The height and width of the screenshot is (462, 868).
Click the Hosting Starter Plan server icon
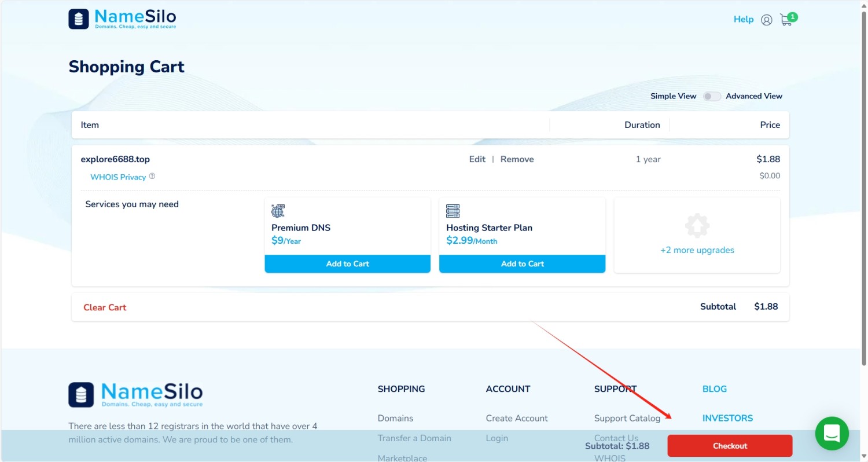tap(453, 211)
